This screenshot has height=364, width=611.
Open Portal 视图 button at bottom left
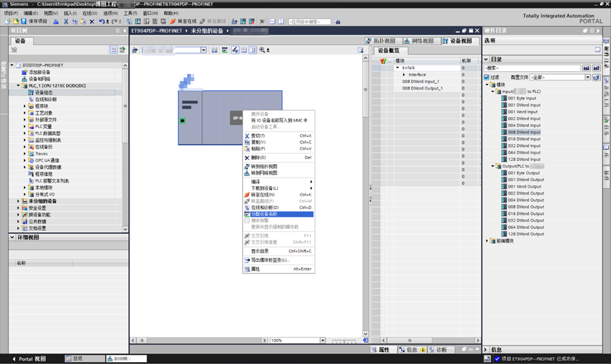coord(29,359)
